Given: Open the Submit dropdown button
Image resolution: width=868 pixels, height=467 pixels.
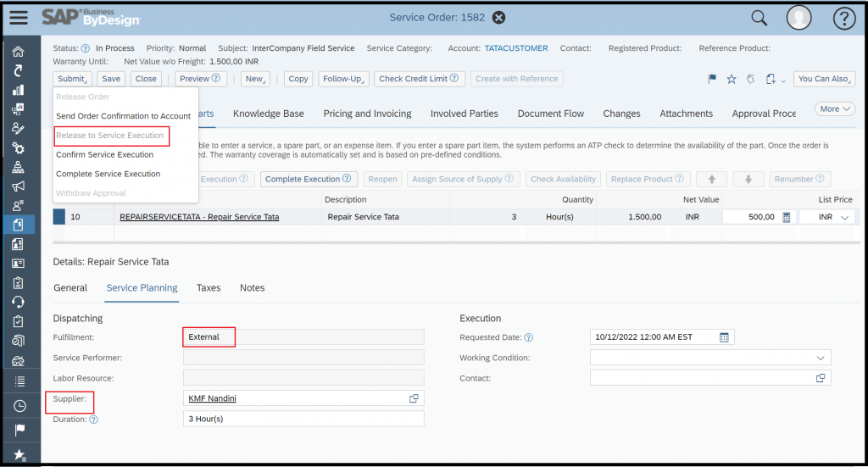Looking at the screenshot, I should [73, 79].
